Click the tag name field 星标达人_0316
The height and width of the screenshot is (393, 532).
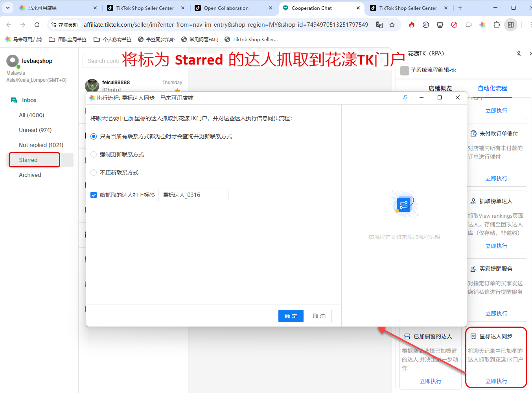tap(193, 195)
